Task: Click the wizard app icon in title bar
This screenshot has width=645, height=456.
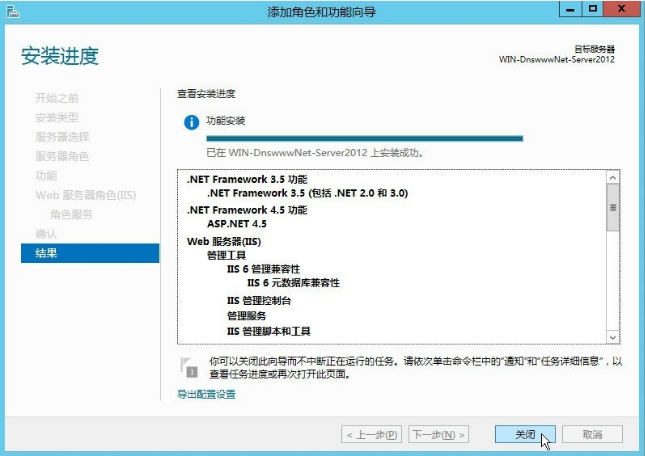Action: 13,12
